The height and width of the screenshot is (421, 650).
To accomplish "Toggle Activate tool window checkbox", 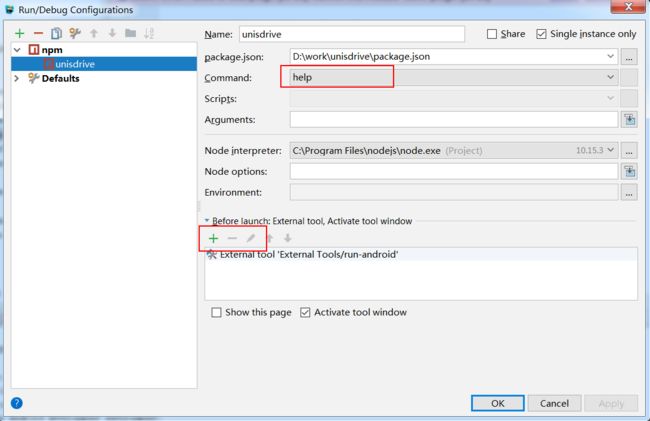I will (305, 312).
